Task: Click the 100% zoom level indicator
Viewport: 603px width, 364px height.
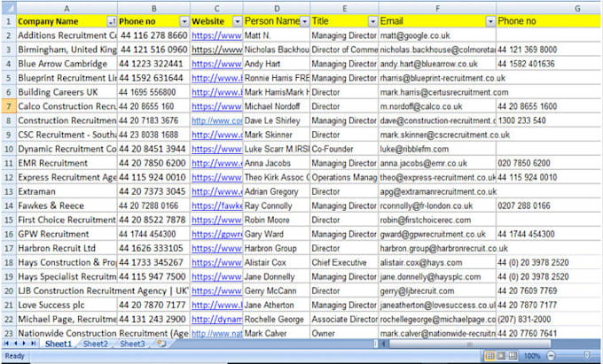Action: pyautogui.click(x=532, y=356)
